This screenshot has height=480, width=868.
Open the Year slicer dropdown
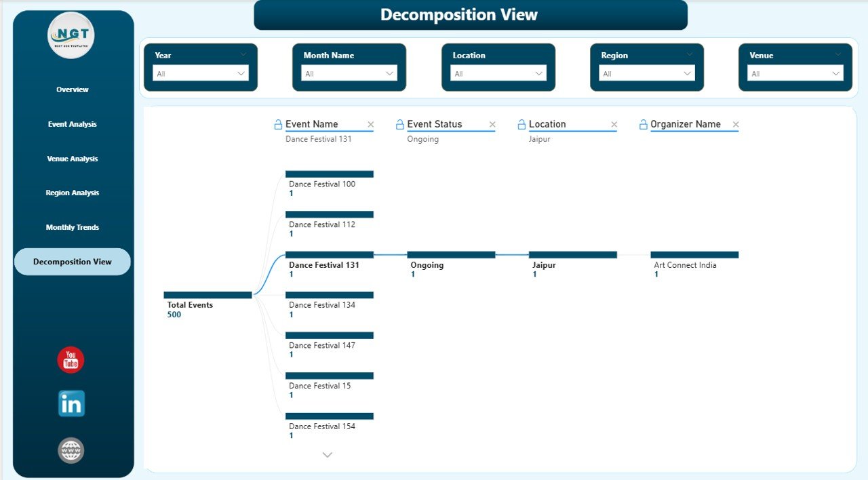(x=240, y=73)
